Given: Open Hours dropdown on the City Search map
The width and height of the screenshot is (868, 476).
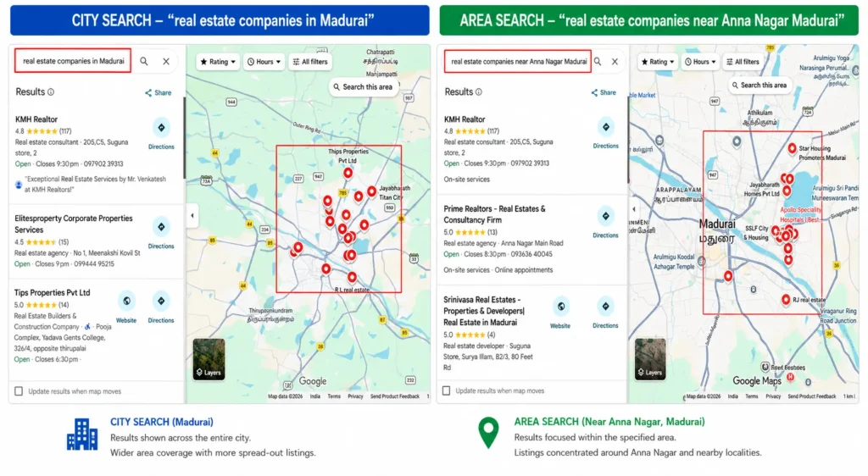Looking at the screenshot, I should tap(264, 62).
